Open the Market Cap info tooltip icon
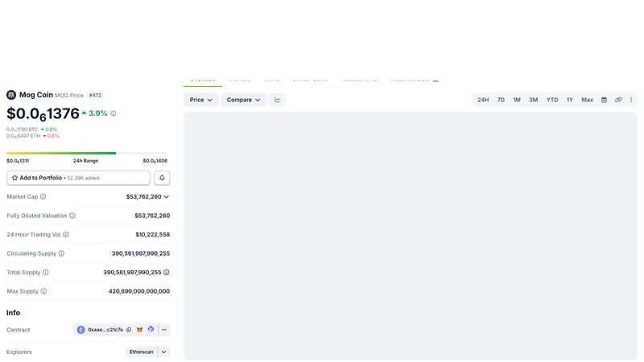Viewport: 644px width, 362px height. 43,197
